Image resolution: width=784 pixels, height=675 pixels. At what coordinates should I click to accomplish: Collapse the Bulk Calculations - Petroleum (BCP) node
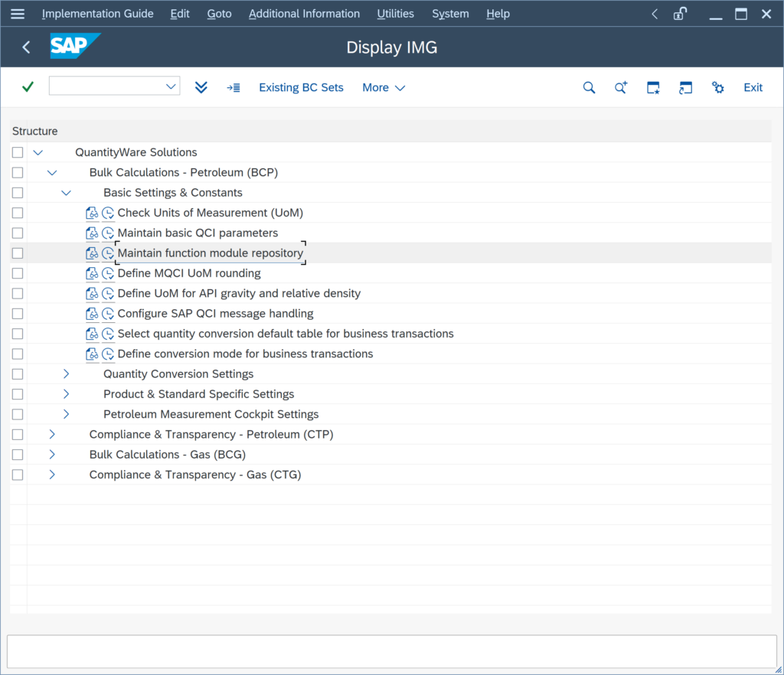(x=52, y=173)
